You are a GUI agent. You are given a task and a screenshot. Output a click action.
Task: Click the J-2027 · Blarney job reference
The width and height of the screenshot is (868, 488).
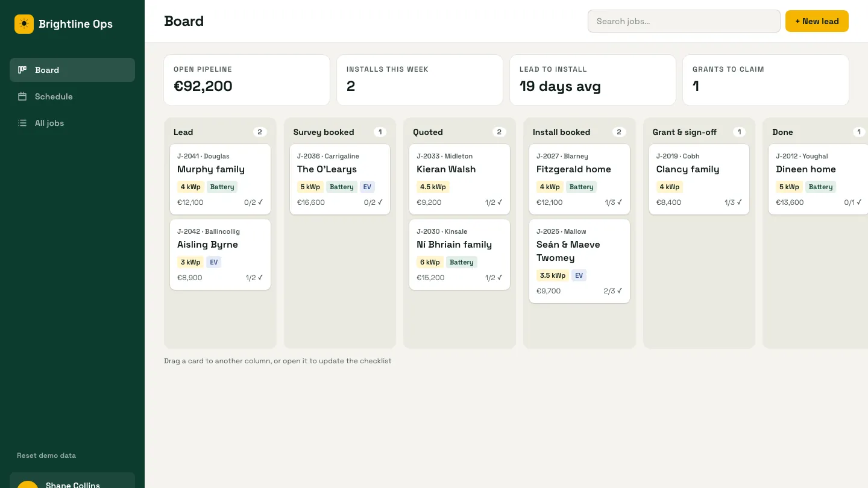click(562, 156)
